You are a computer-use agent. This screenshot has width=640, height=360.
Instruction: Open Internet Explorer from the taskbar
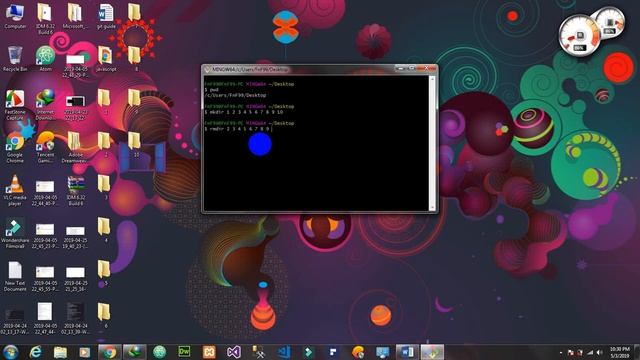click(x=36, y=352)
